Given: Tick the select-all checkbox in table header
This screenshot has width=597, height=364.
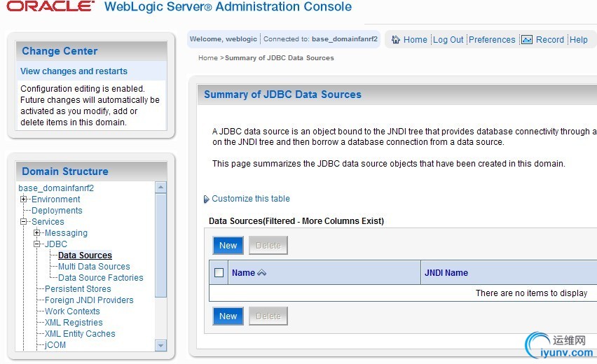Looking at the screenshot, I should 219,273.
